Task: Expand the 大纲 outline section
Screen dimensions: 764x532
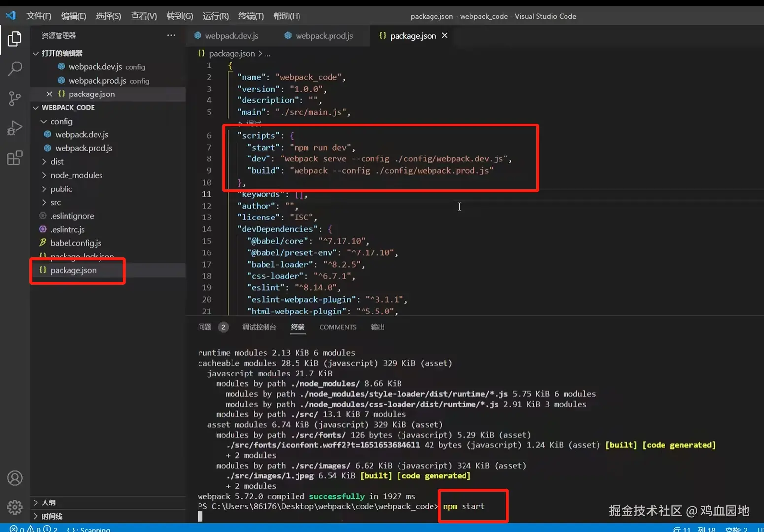Action: (108, 502)
